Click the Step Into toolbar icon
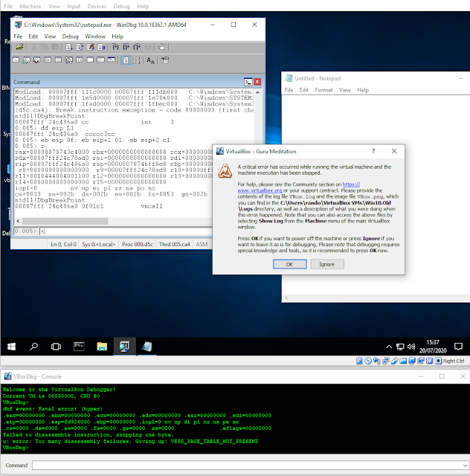The height and width of the screenshot is (476, 470). (x=115, y=47)
